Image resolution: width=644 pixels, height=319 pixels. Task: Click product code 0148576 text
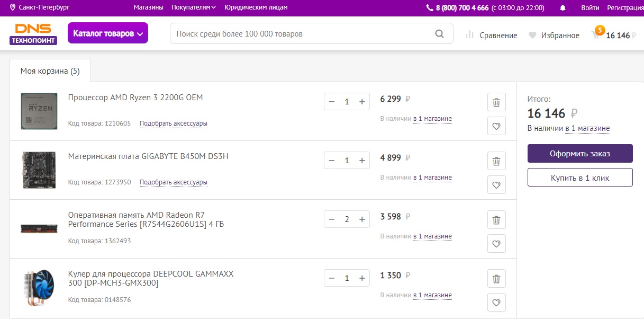point(99,300)
